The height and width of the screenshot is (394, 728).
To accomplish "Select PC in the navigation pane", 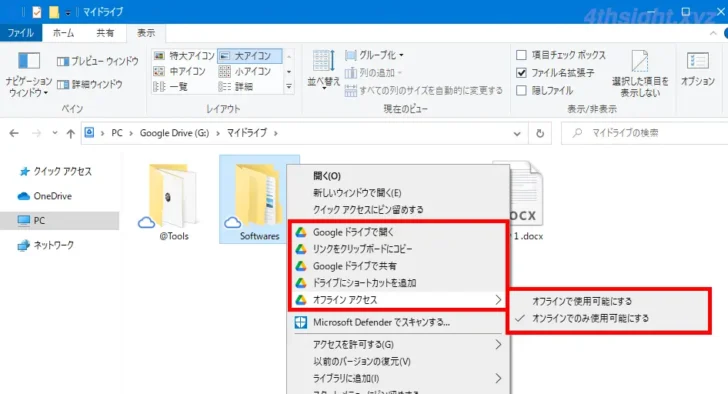I will coord(59,220).
